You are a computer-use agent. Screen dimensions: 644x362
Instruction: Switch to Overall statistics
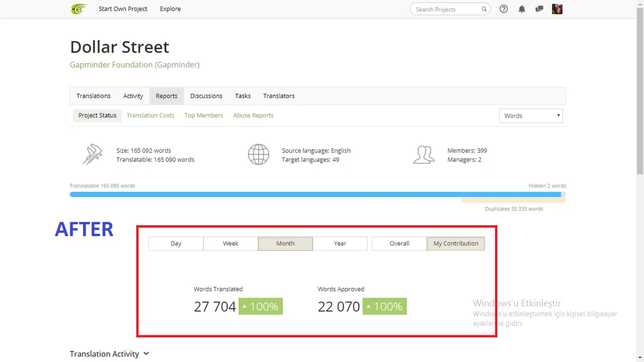[x=399, y=243]
